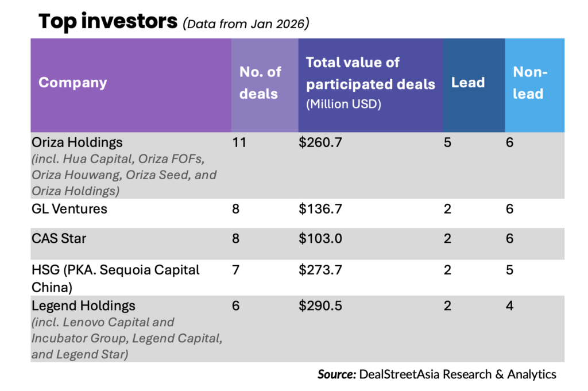Click the "Data from Jan 2026" note
Viewport: 588px width, 391px height.
pos(246,24)
